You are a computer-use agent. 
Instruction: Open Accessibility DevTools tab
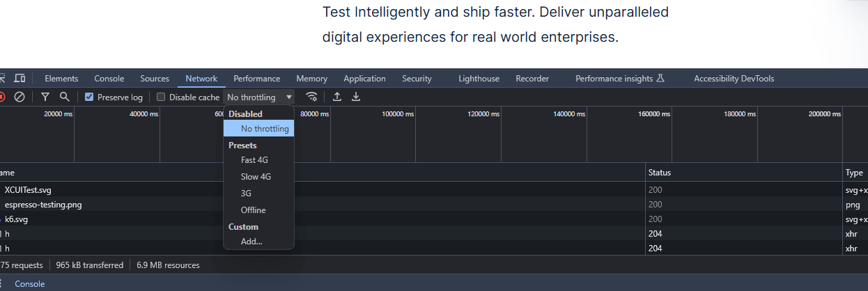pyautogui.click(x=734, y=79)
